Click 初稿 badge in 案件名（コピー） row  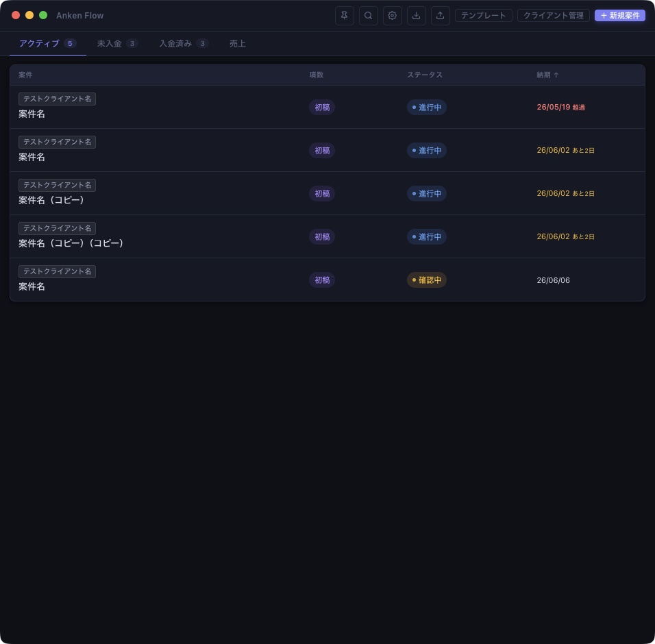coord(321,194)
